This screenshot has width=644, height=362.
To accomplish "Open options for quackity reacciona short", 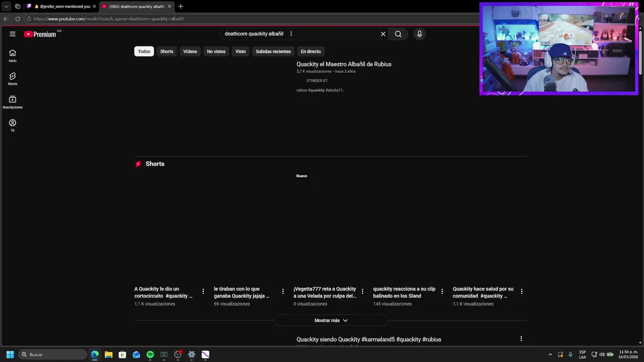I will 442,291.
